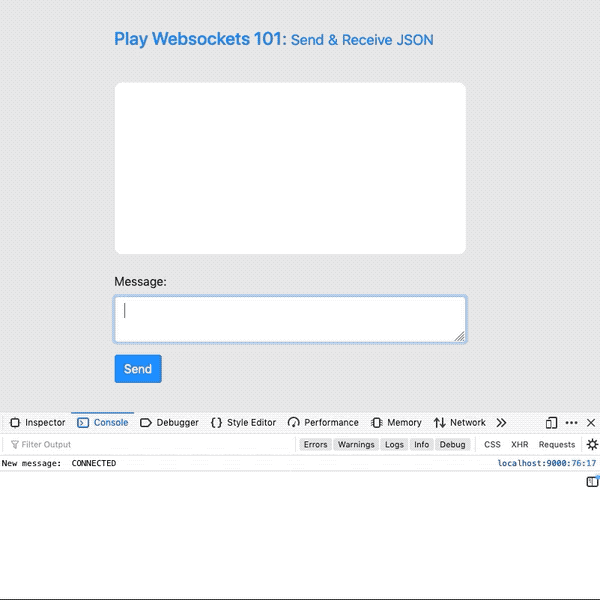Click the Inspector tab icon
This screenshot has width=600, height=600.
point(15,422)
